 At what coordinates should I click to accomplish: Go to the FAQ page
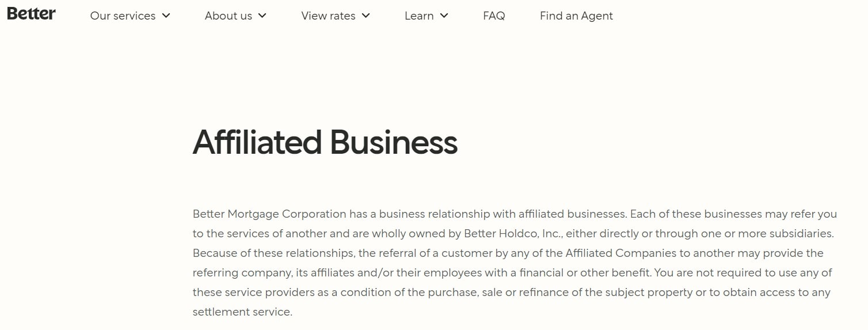(494, 16)
